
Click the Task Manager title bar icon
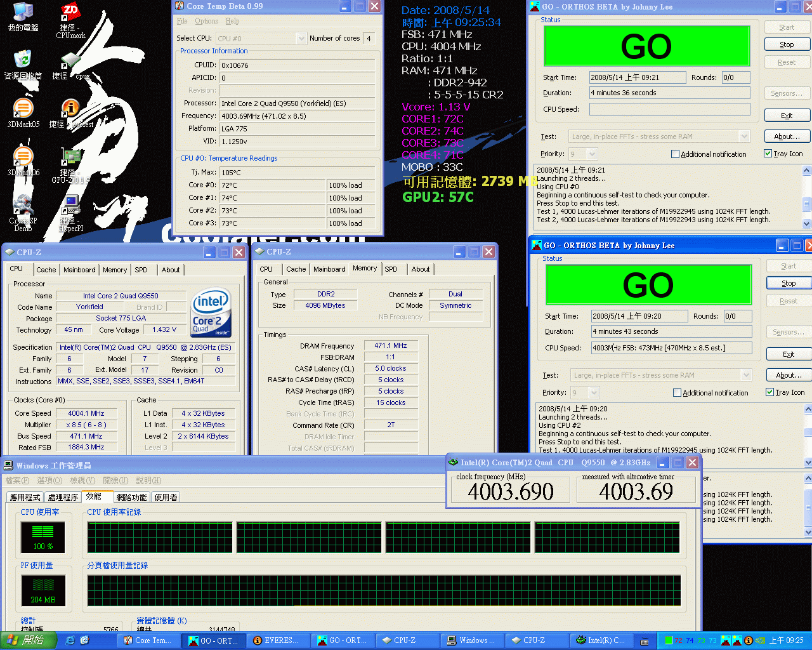pos(9,465)
